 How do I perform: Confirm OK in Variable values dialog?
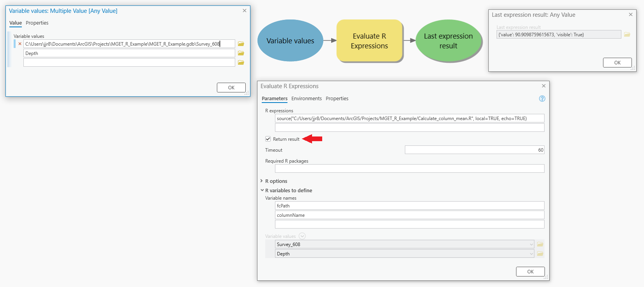(x=231, y=87)
